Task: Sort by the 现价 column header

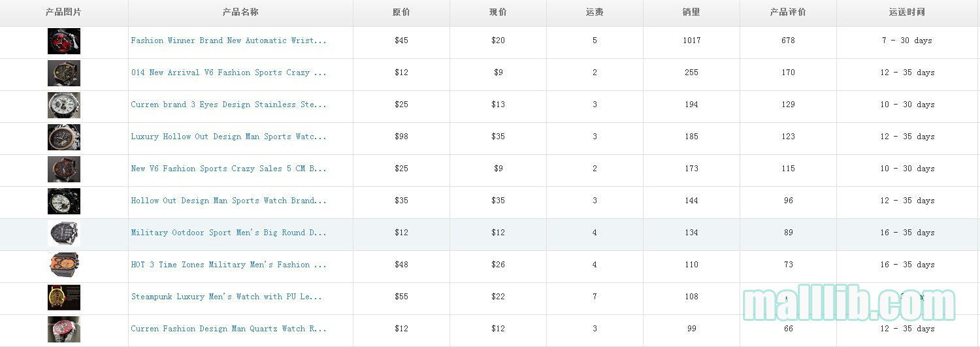Action: click(498, 12)
